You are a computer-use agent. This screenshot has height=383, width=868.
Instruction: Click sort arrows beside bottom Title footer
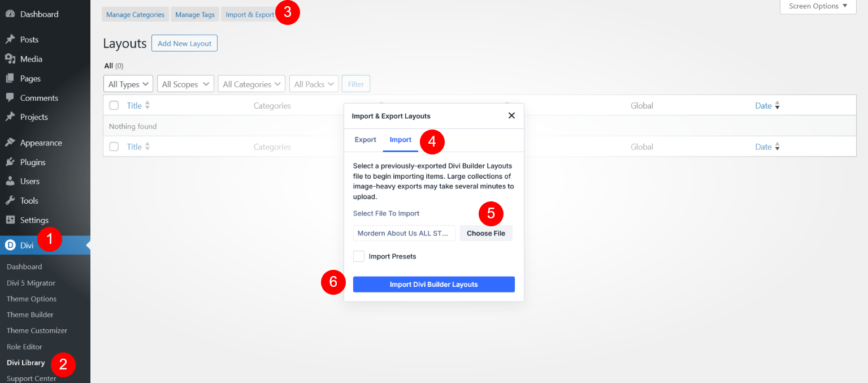coord(147,147)
